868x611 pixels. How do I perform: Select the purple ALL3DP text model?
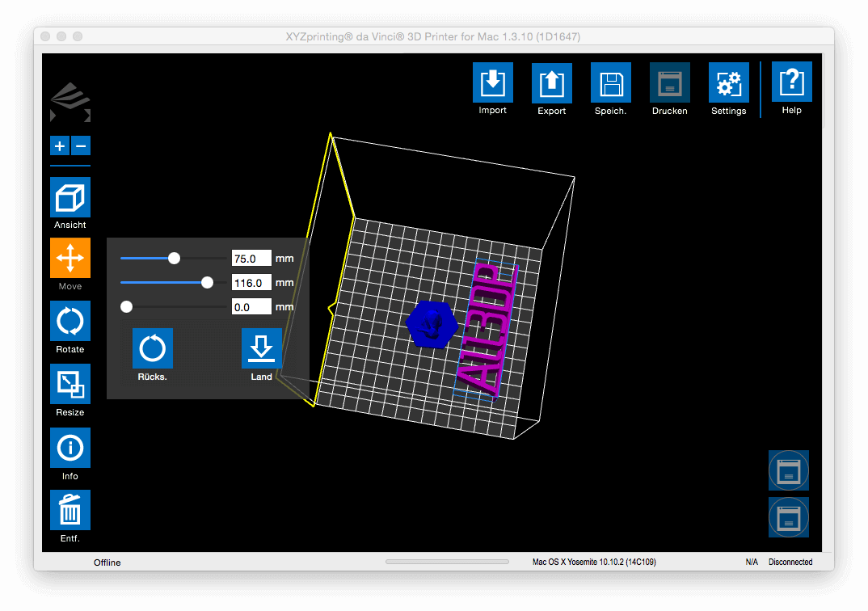tap(487, 329)
